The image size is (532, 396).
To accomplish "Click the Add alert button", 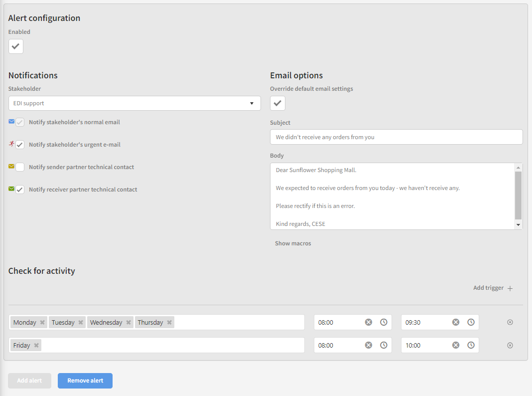I will pos(29,381).
